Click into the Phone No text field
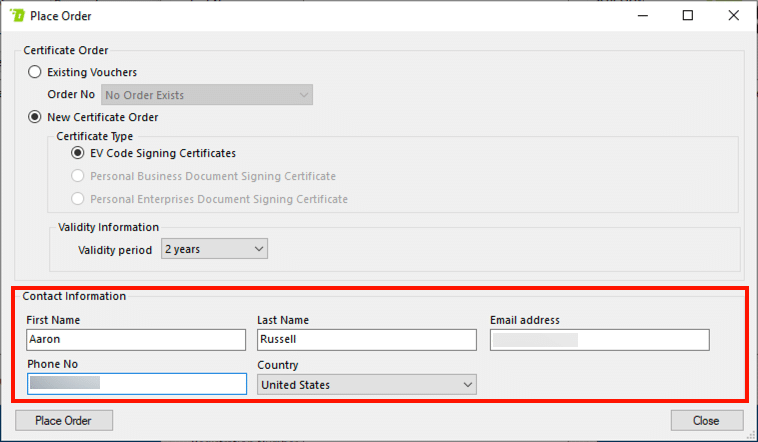The image size is (758, 442). (136, 384)
